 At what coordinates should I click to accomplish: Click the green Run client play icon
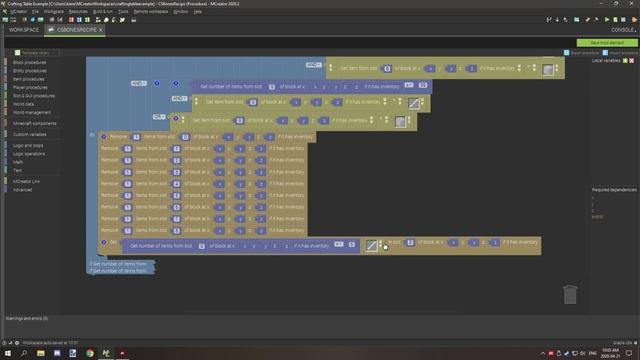(x=607, y=20)
